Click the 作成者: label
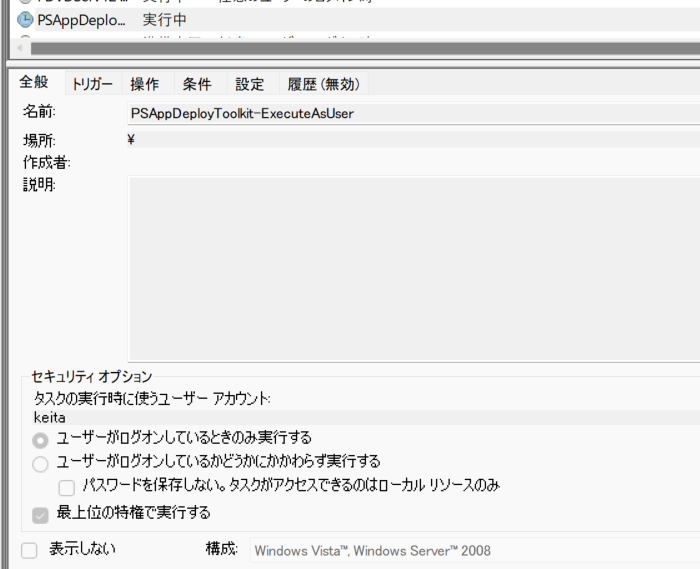The width and height of the screenshot is (700, 569). pyautogui.click(x=47, y=162)
